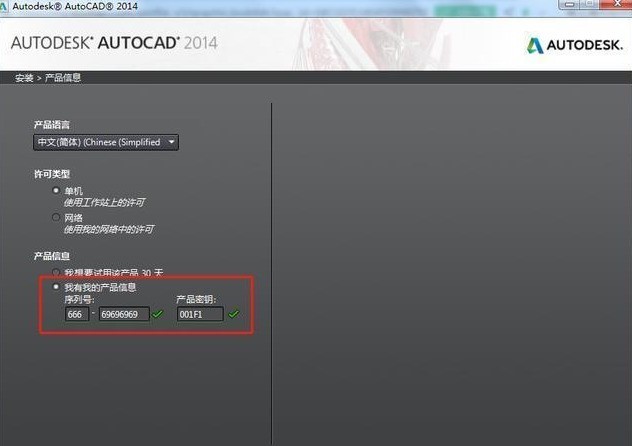Click the product key field containing 001F1
Image resolution: width=632 pixels, height=446 pixels.
pos(199,314)
